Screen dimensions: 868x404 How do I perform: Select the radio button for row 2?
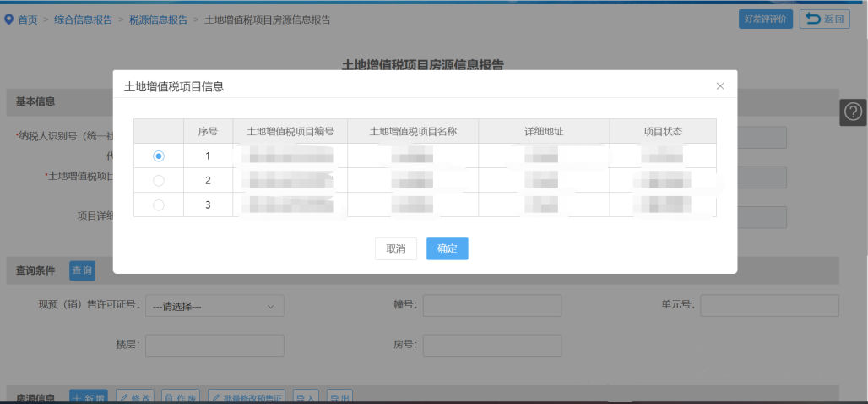pyautogui.click(x=159, y=181)
